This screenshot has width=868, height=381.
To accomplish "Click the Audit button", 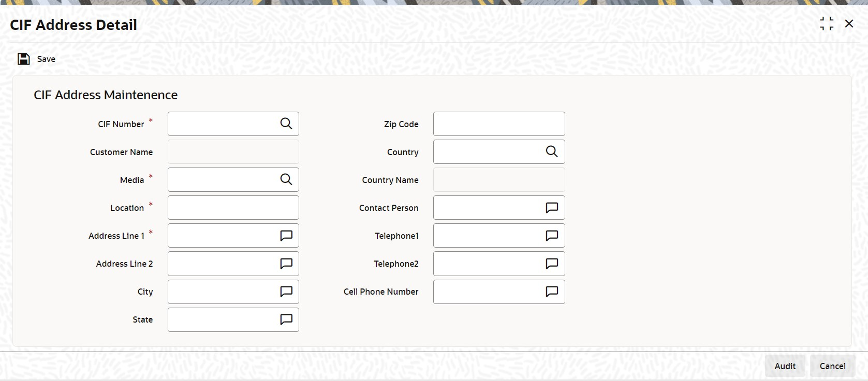I will tap(785, 366).
